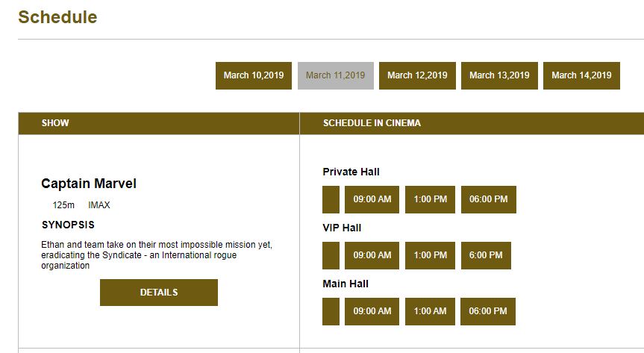This screenshot has height=353, width=644.
Task: Choose the Main Hall 1:00 AM showtime
Action: 430,311
